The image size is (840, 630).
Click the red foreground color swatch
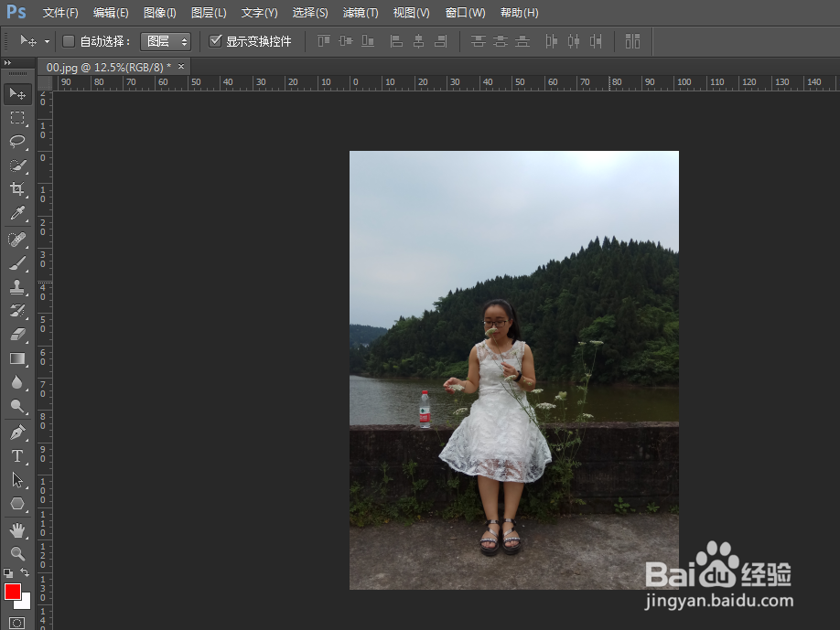coord(12,592)
